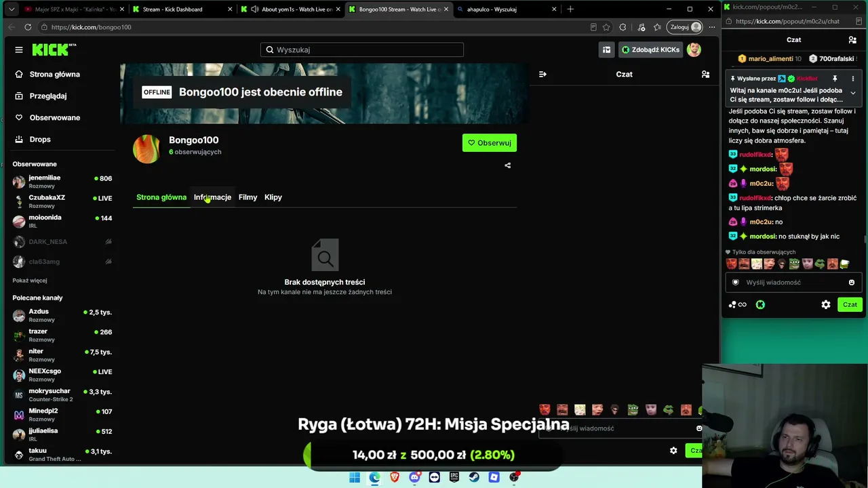Click the share icon under Obserwuj
Image resolution: width=868 pixels, height=488 pixels.
(x=508, y=165)
